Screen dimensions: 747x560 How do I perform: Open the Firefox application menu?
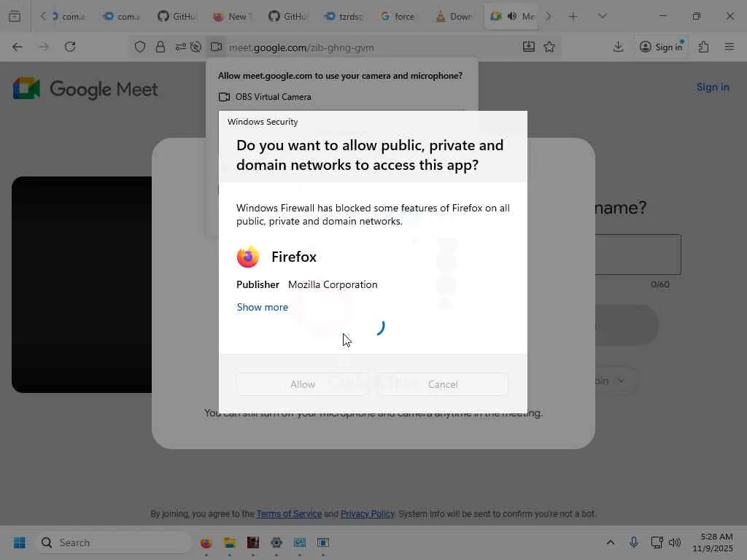click(729, 47)
